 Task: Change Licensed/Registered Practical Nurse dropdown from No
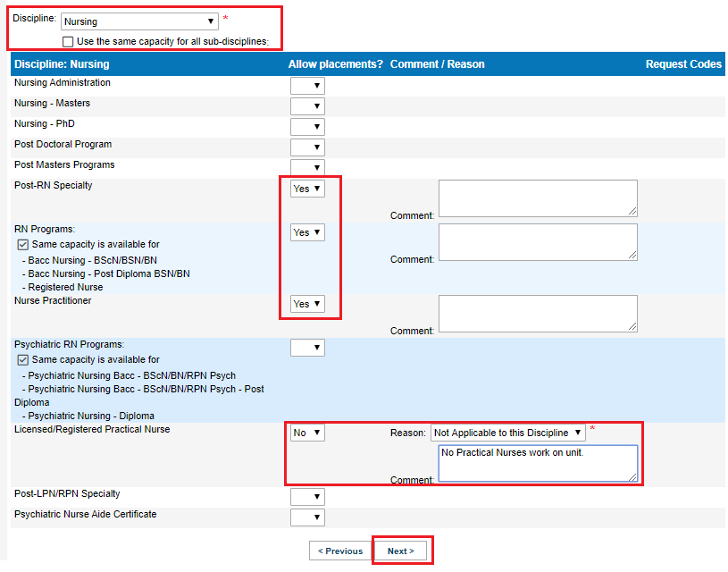click(307, 433)
